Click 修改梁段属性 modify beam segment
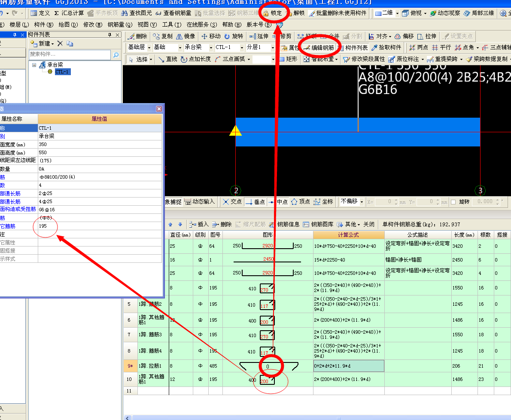511x420 pixels. tap(364, 59)
